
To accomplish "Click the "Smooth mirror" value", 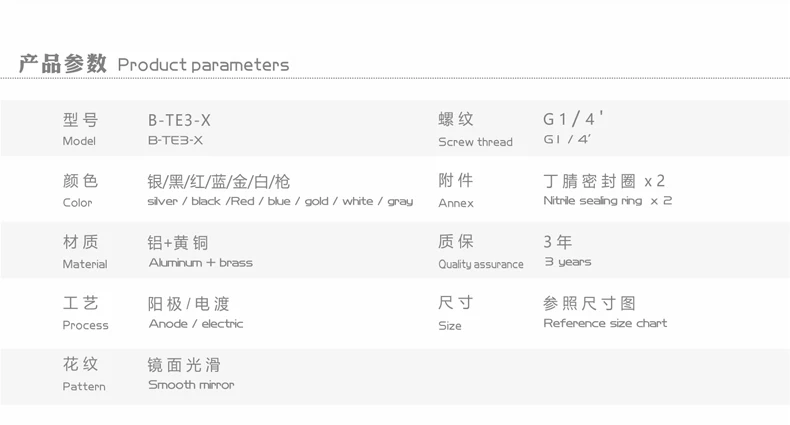I will 191,384.
